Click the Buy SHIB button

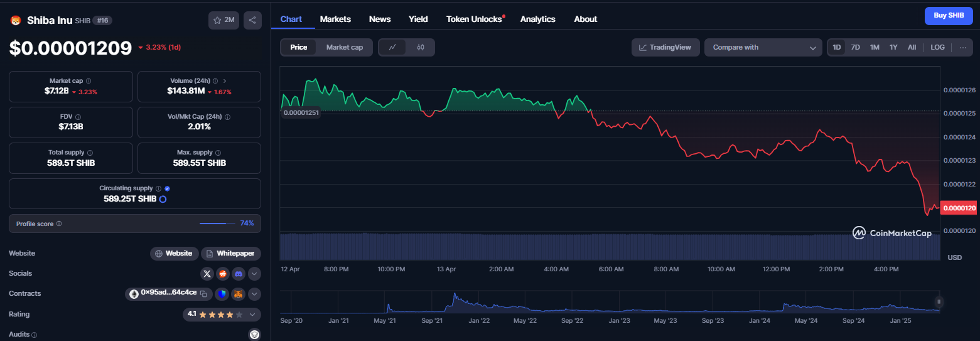point(948,16)
